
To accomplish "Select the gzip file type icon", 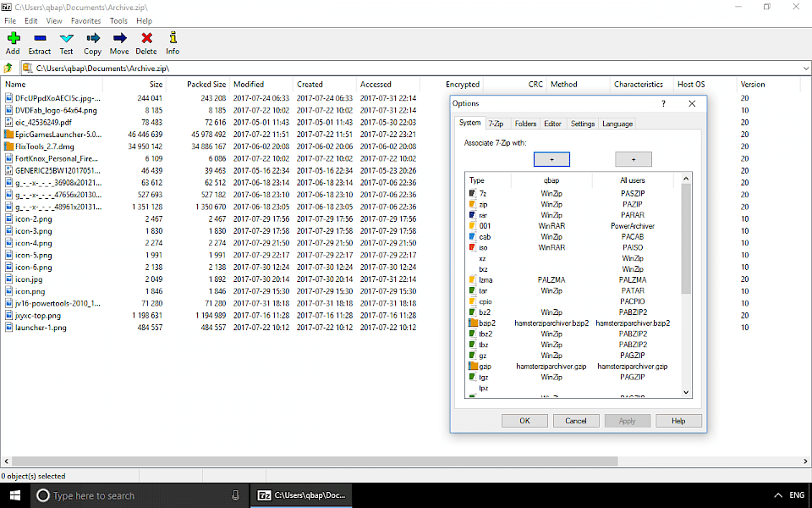I will (x=473, y=366).
